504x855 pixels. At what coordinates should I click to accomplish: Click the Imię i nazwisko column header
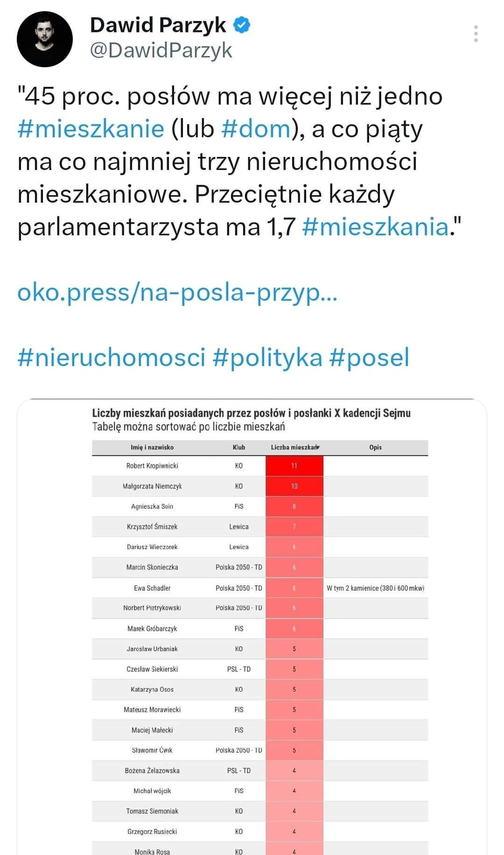click(x=152, y=447)
